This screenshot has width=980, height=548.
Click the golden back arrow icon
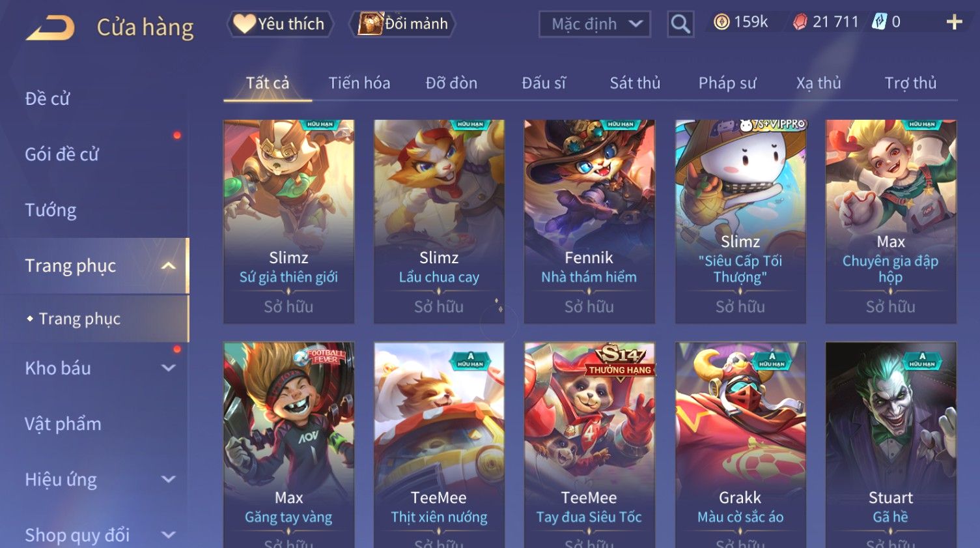coord(50,28)
